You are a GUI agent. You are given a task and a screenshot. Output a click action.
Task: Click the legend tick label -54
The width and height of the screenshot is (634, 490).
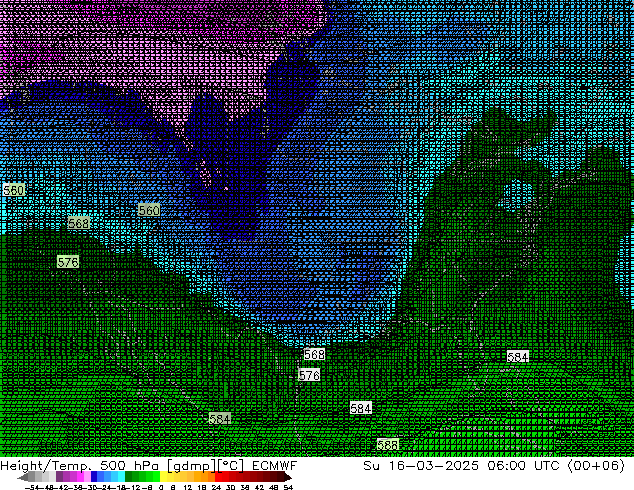pos(32,488)
